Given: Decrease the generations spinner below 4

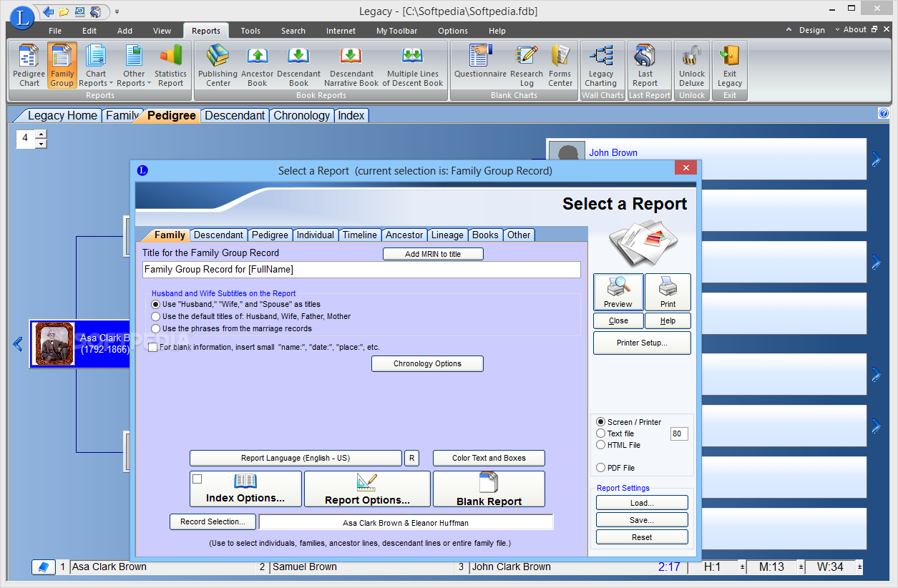Looking at the screenshot, I should coord(41,144).
